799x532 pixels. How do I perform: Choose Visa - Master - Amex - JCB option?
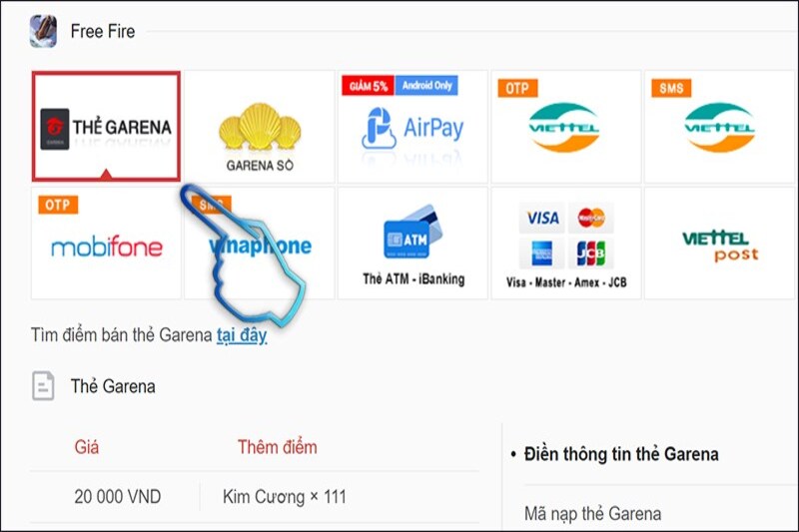click(x=566, y=243)
